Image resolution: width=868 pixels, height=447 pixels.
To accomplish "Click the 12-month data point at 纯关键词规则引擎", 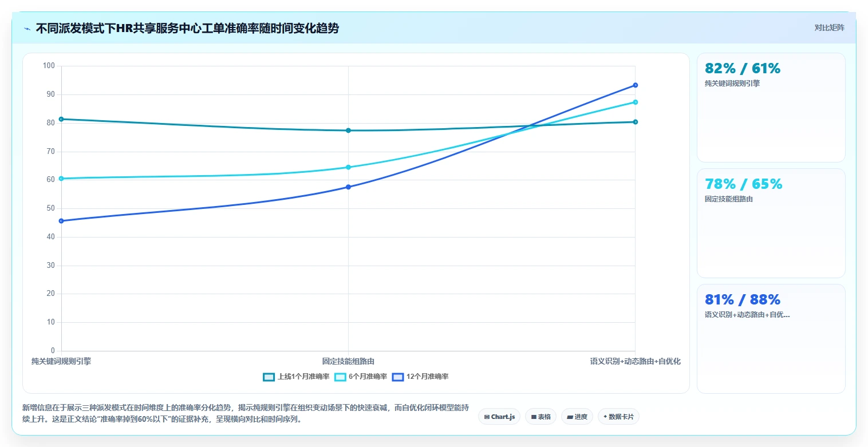I will pos(61,221).
